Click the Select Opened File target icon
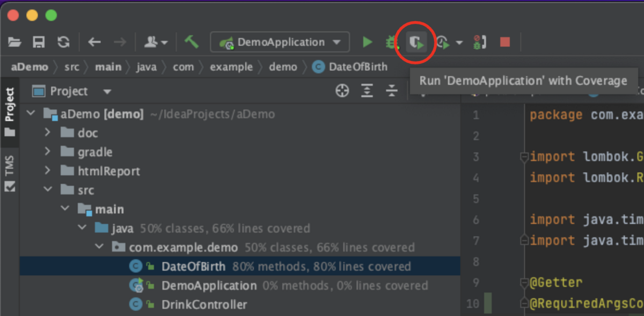644x316 pixels. [x=342, y=91]
